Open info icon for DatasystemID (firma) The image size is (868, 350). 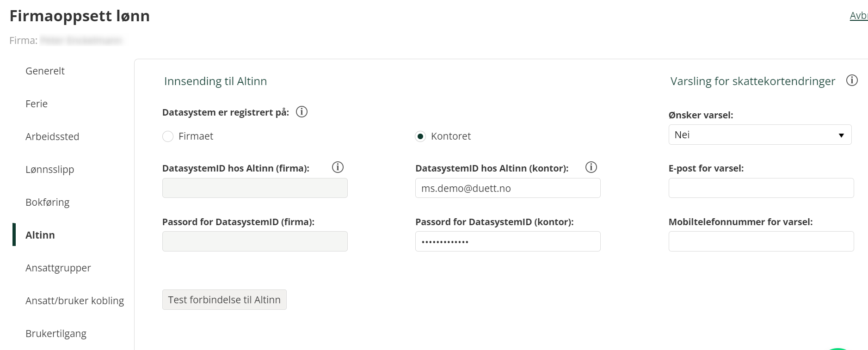(338, 167)
